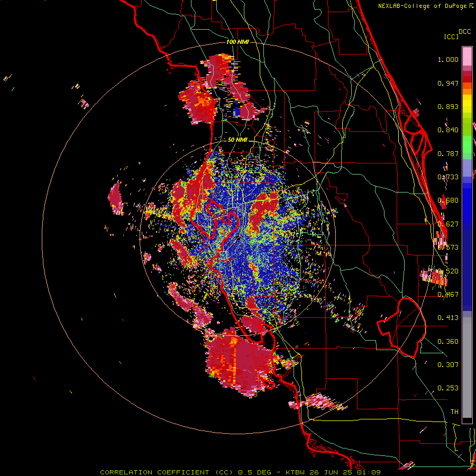Select the 0.253 scale value
Screen dimensions: 476x476
(448, 388)
